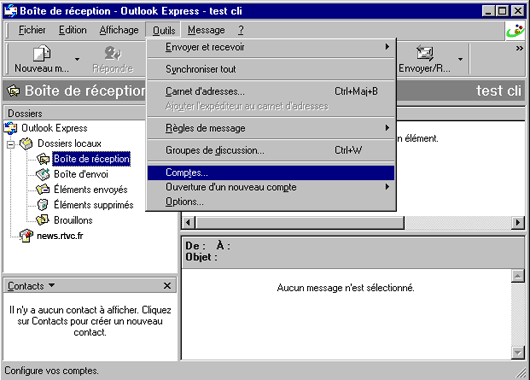The image size is (530, 380).
Task: Choose Carnet d'adresses... menu entry
Action: click(x=271, y=91)
